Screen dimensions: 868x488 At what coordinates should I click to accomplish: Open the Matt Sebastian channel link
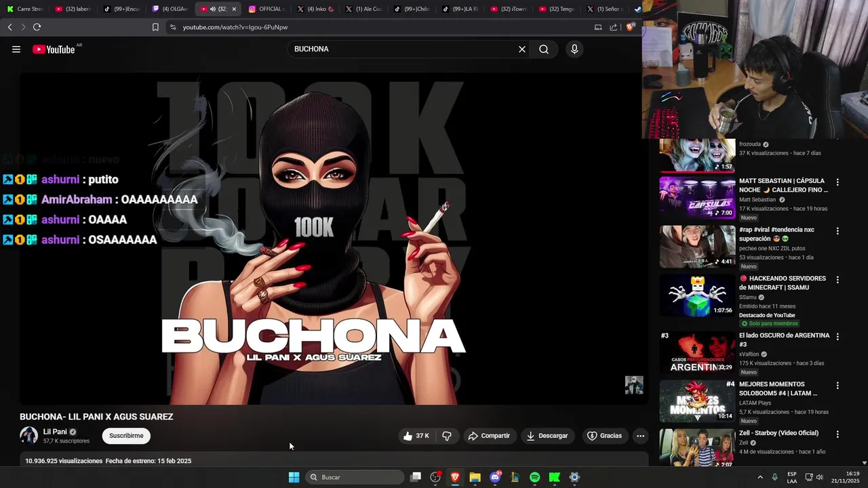pos(757,200)
